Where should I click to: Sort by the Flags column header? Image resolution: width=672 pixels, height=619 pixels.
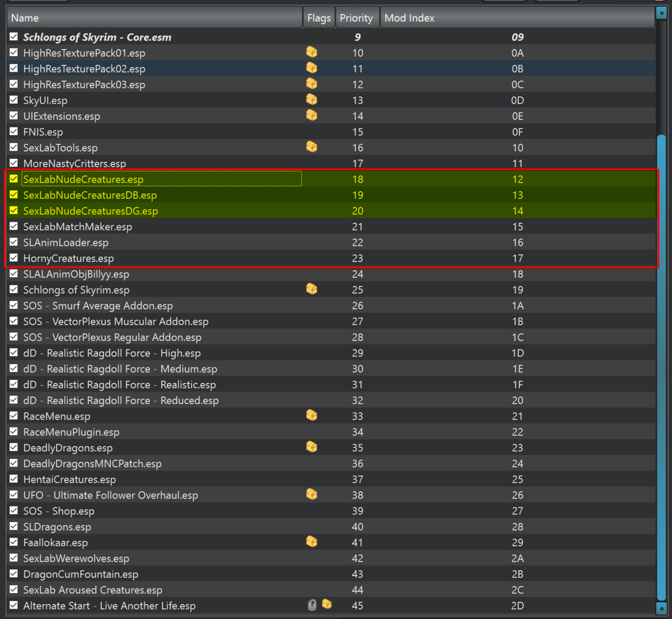pyautogui.click(x=319, y=18)
